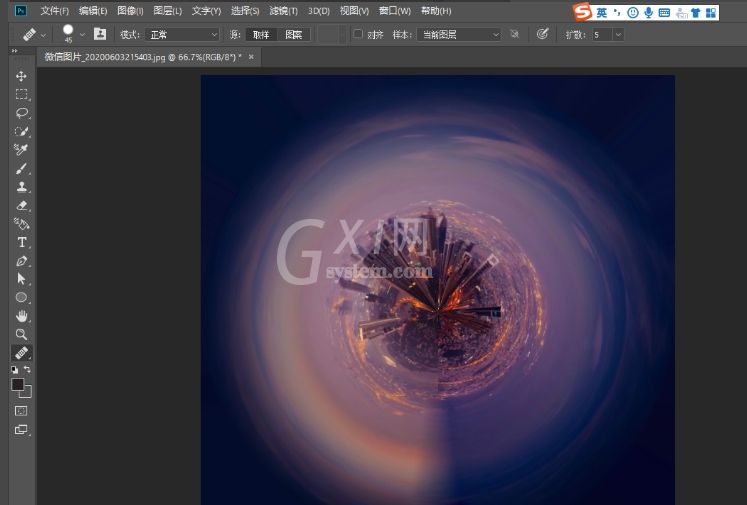The width and height of the screenshot is (747, 505).
Task: Open the 编辑(E) menu
Action: click(93, 10)
